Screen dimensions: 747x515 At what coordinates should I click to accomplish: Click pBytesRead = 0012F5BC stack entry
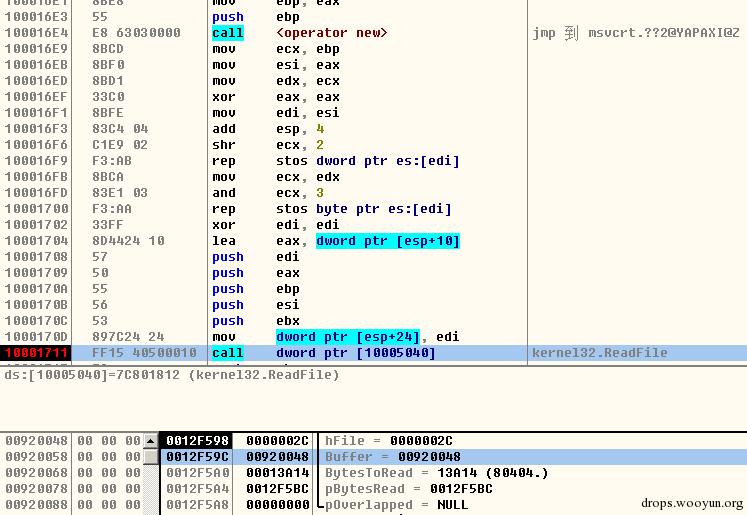point(408,489)
